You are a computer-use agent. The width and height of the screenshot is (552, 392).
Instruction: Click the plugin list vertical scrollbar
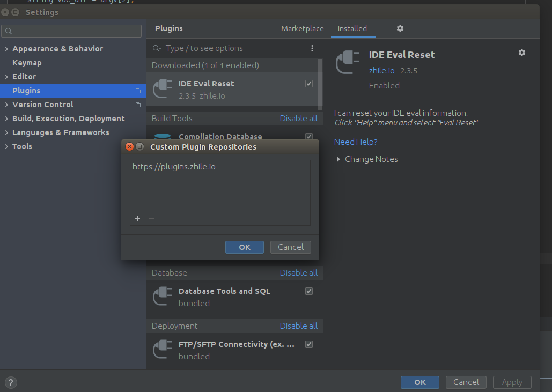tap(320, 84)
